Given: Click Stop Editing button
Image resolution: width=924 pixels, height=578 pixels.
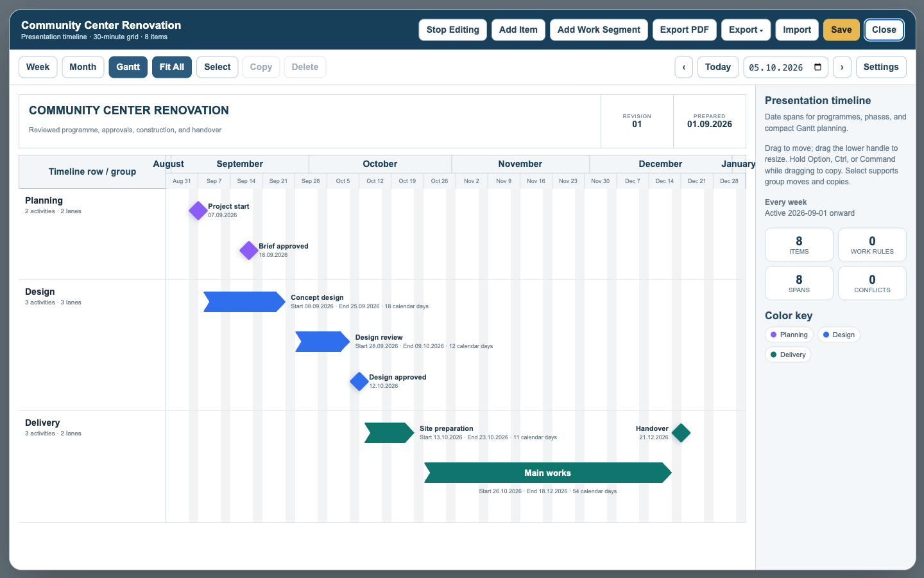Looking at the screenshot, I should pos(453,30).
